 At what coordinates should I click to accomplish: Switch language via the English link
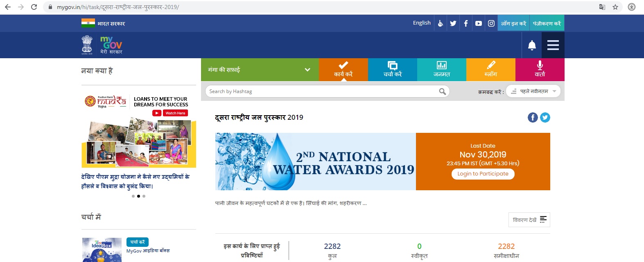point(422,23)
